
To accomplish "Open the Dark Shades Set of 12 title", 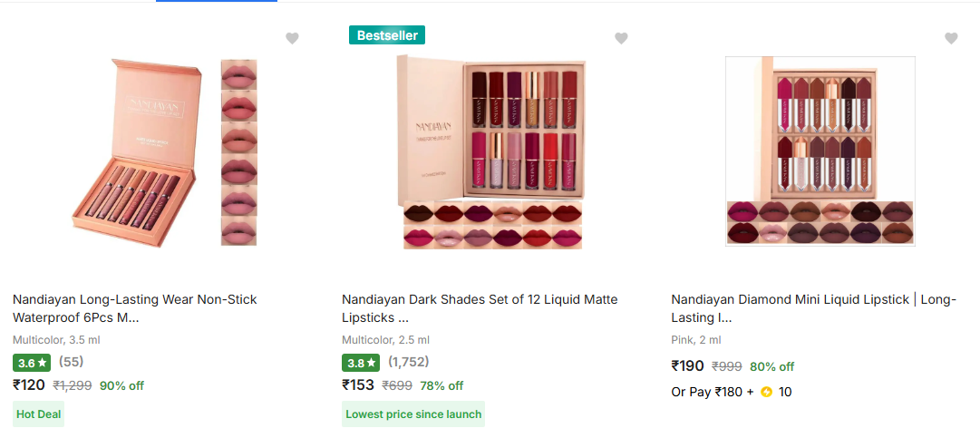I will tap(480, 308).
